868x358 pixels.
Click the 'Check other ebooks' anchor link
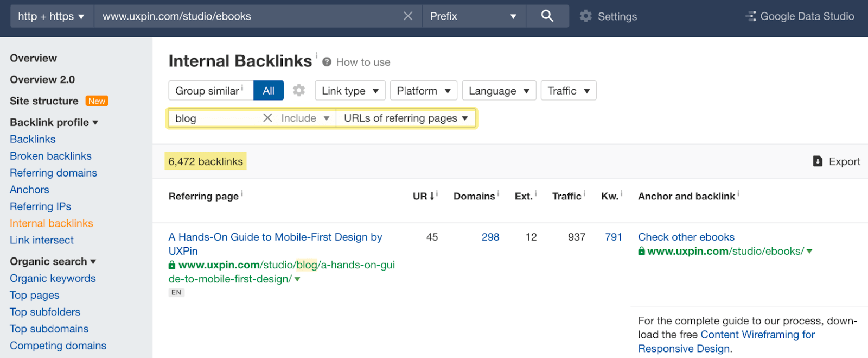point(686,237)
